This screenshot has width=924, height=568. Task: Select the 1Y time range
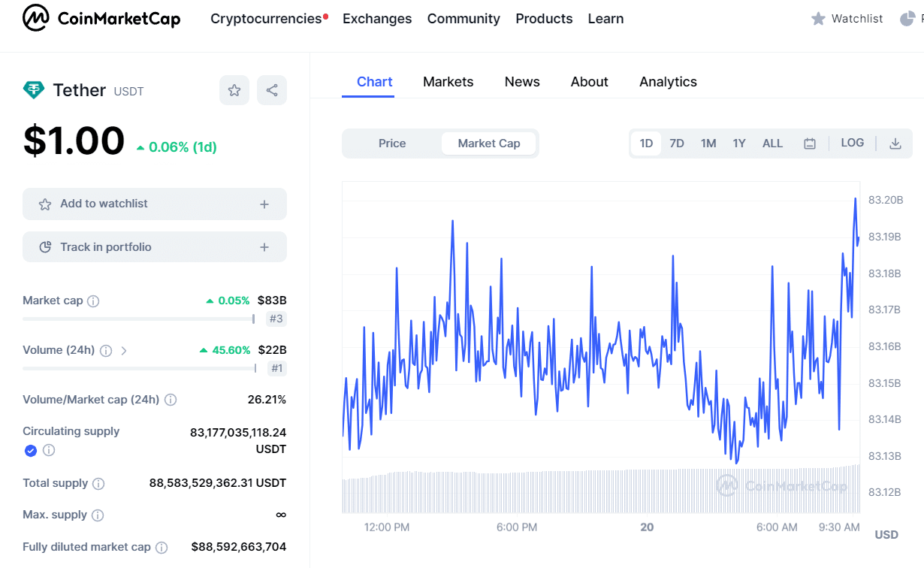point(739,144)
